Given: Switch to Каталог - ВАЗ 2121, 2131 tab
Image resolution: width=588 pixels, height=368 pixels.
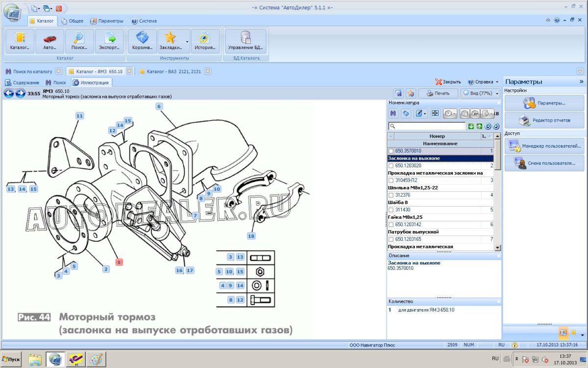Looking at the screenshot, I should [x=175, y=72].
